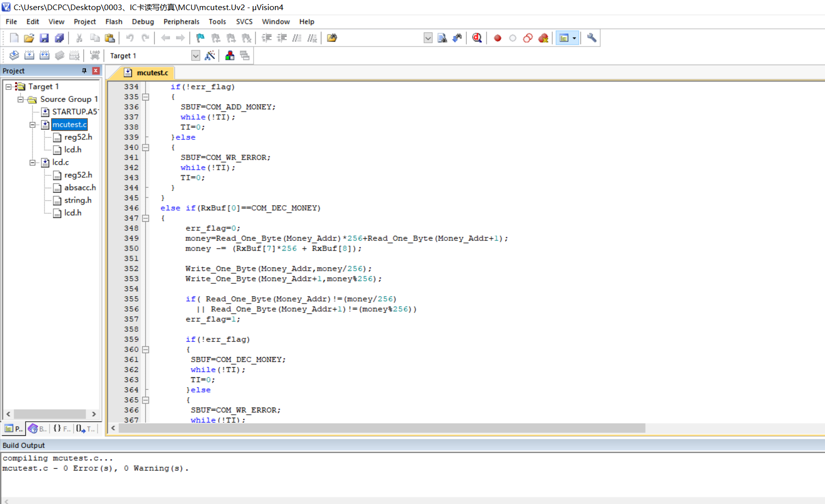Select reg52.h under mcutest.c
This screenshot has height=504, width=825.
78,137
